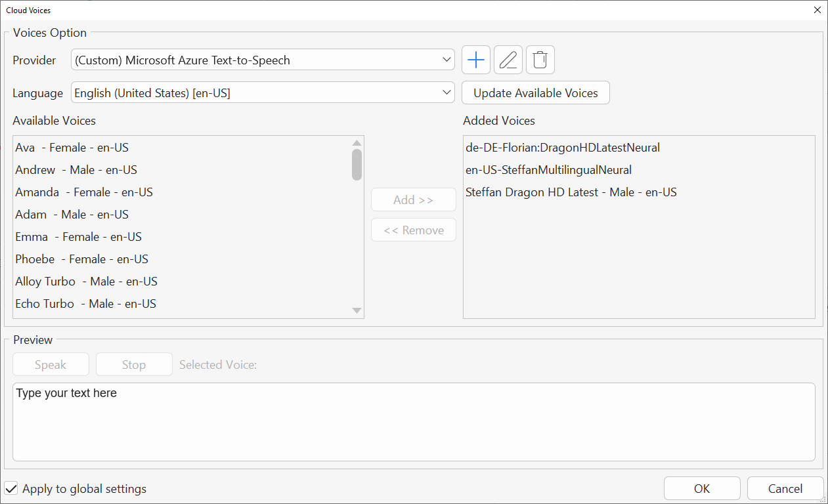The width and height of the screenshot is (828, 504).
Task: Click the pencil icon to edit provider
Action: pyautogui.click(x=508, y=60)
